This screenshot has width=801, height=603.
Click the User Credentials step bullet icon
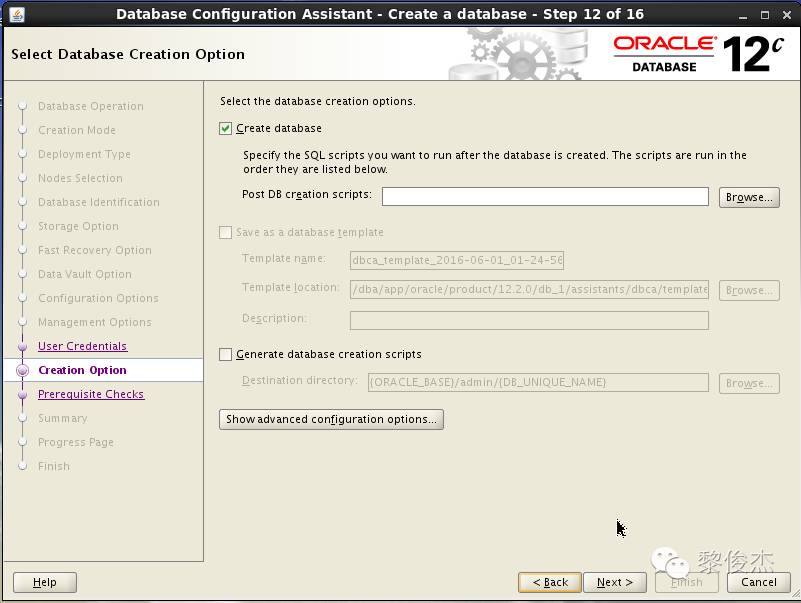coord(22,346)
